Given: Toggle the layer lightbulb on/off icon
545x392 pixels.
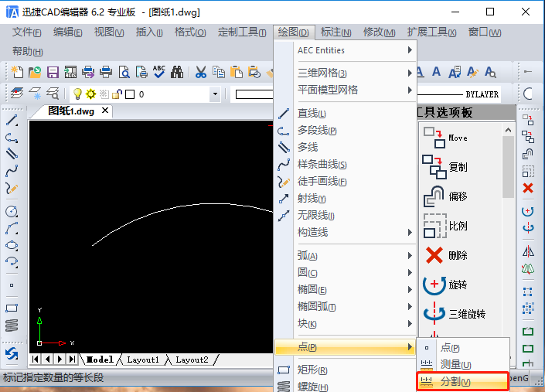Looking at the screenshot, I should [77, 94].
